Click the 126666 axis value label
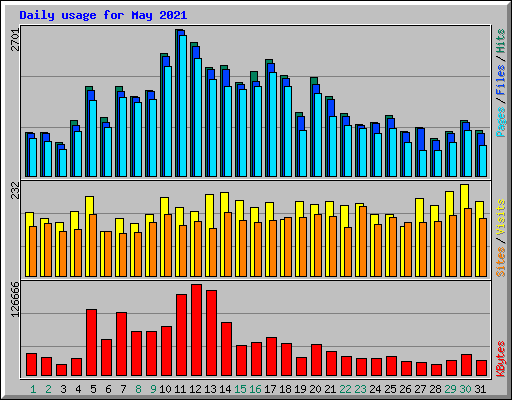 (15, 299)
